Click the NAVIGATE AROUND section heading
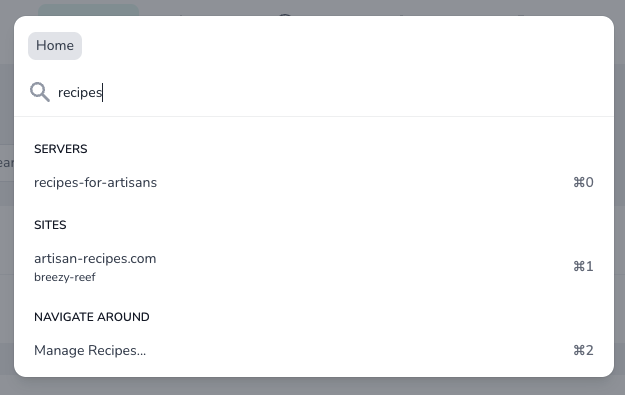 point(92,317)
